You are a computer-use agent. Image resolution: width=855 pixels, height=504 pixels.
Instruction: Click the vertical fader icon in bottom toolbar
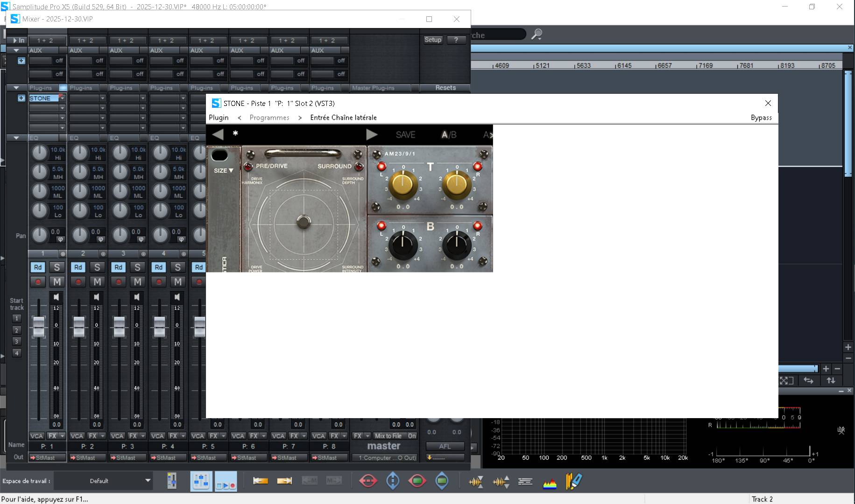click(x=172, y=481)
